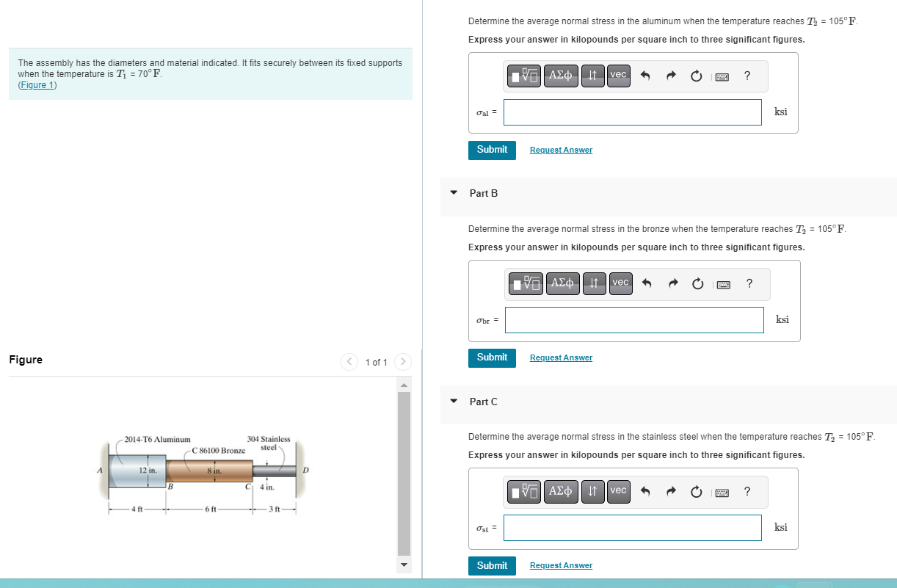Go to the next figure
This screenshot has height=588, width=897.
tap(403, 362)
